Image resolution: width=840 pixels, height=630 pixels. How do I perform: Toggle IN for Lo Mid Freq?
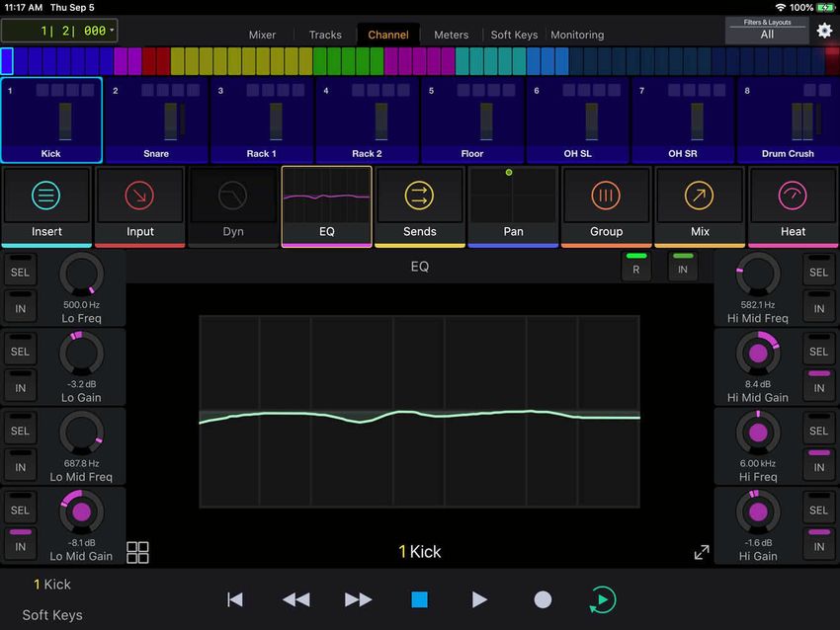(x=21, y=464)
